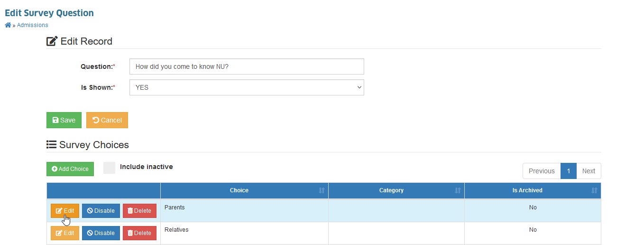Edit the Parents choice
This screenshot has height=245, width=644.
pos(65,211)
